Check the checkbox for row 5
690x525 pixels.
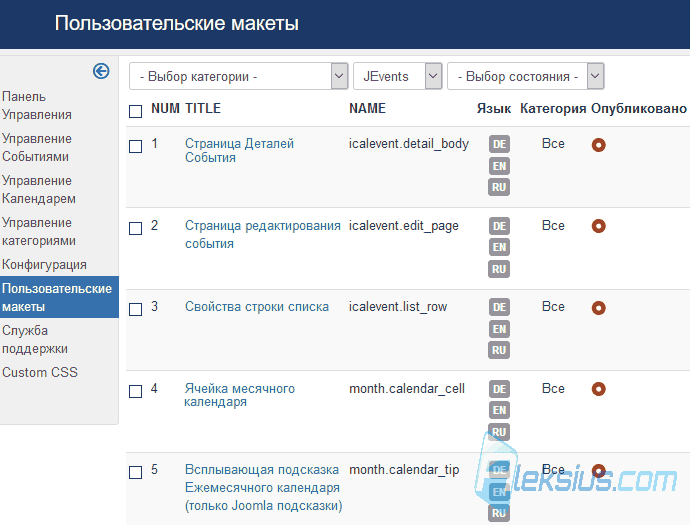[x=136, y=472]
